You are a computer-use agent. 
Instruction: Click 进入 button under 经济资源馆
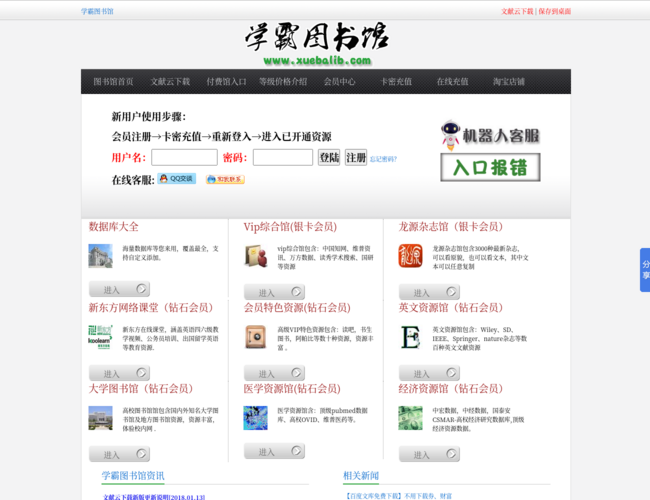pos(429,454)
